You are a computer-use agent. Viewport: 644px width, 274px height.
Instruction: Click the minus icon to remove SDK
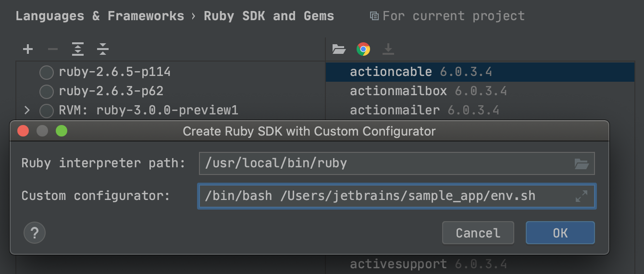[x=53, y=49]
